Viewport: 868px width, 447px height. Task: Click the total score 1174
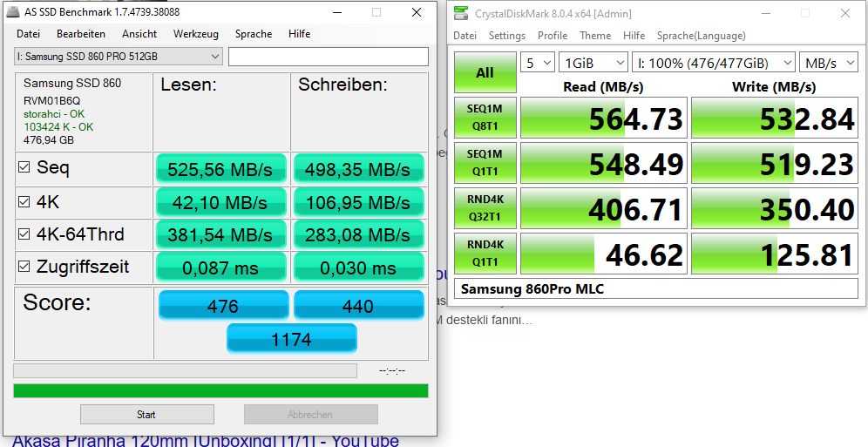click(x=292, y=339)
